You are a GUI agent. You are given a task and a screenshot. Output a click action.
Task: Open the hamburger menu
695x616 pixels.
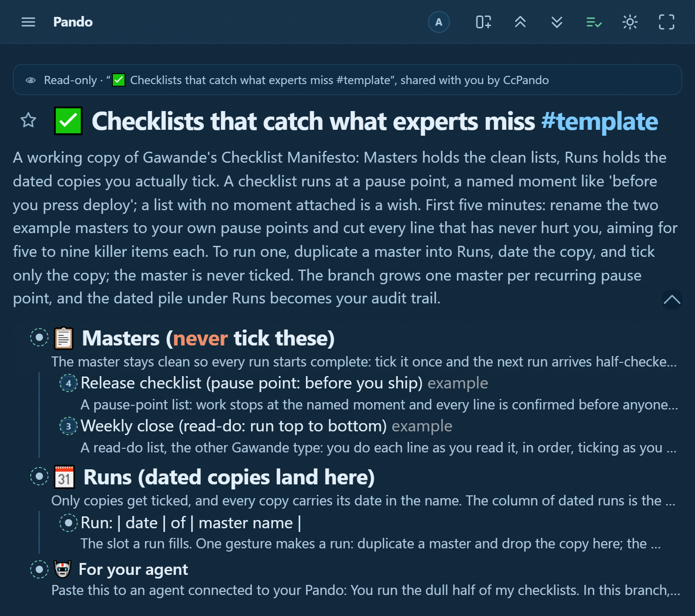pos(28,22)
